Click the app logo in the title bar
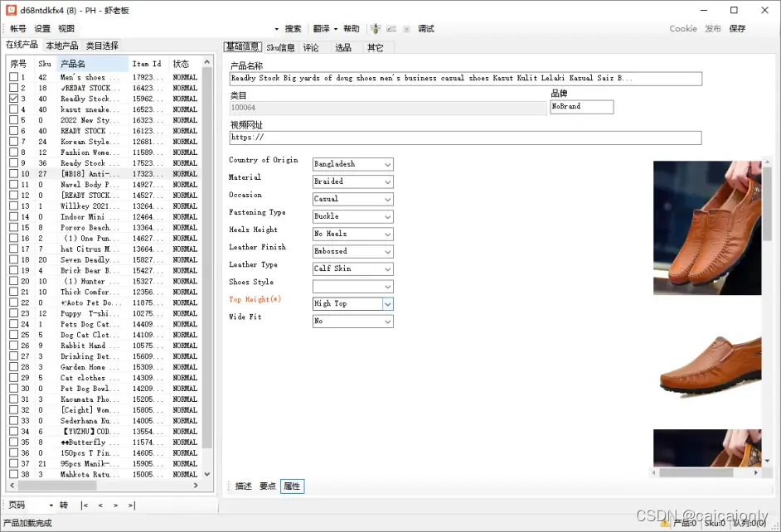781x532 pixels. click(x=11, y=10)
